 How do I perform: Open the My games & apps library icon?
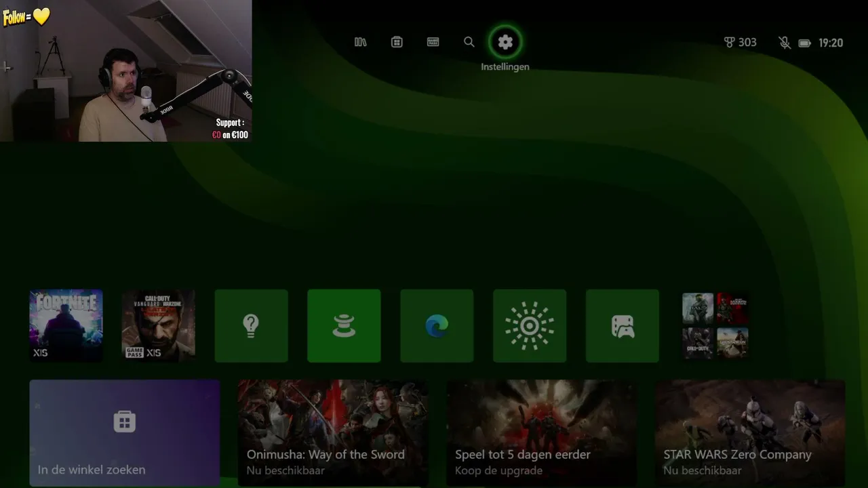361,42
